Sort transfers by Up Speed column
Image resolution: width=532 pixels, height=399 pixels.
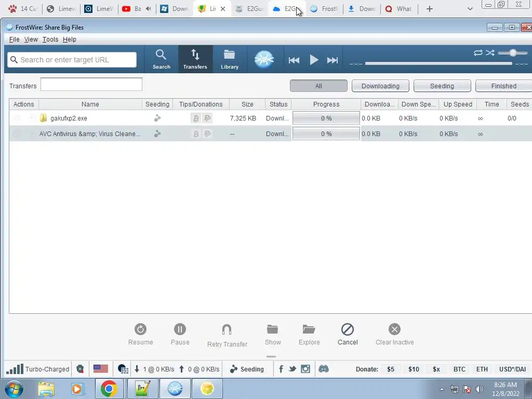(x=458, y=104)
